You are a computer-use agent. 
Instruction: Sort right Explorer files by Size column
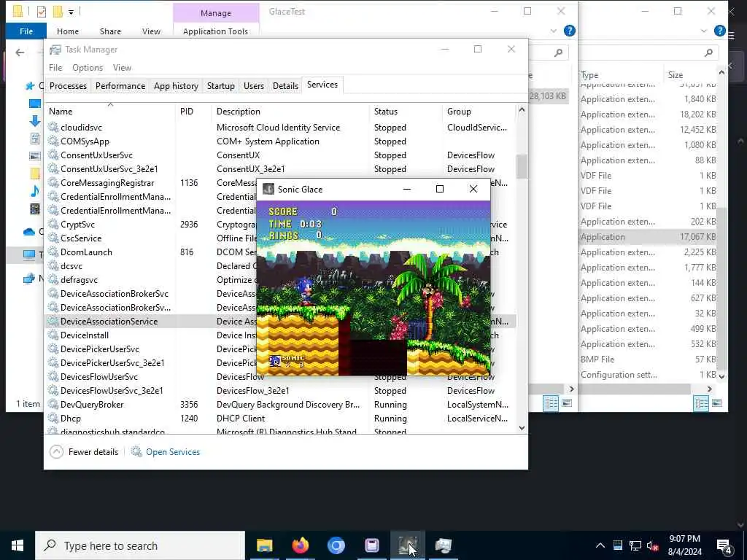tap(689, 75)
